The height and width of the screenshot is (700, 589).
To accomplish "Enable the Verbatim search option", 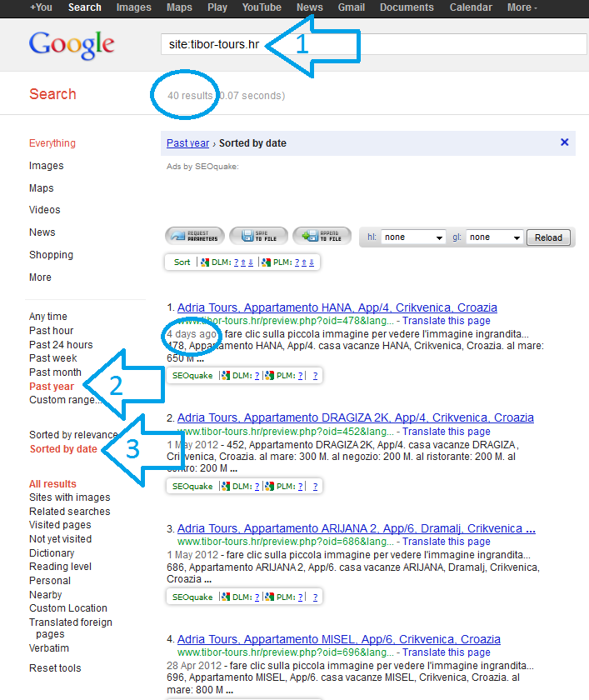I will 49,648.
